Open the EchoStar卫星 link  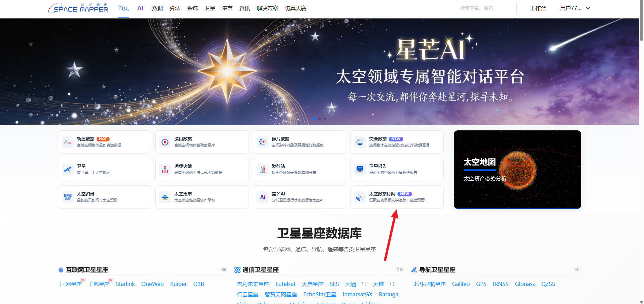[320, 295]
